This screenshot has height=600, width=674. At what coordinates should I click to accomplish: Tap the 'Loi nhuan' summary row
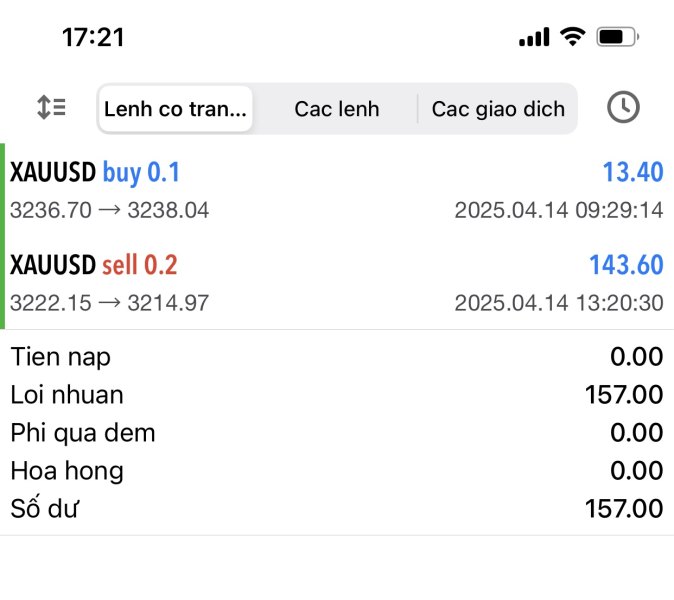coord(337,395)
